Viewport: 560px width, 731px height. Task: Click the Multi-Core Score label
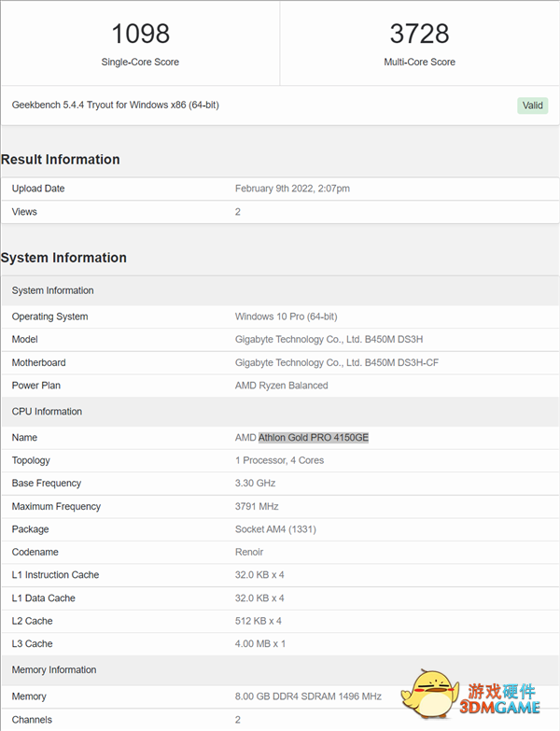[x=419, y=62]
